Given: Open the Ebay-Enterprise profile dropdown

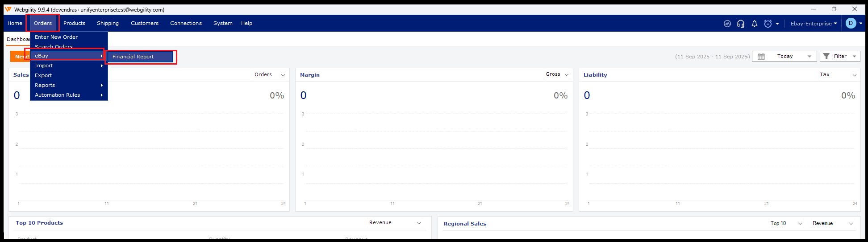Looking at the screenshot, I should (x=814, y=24).
